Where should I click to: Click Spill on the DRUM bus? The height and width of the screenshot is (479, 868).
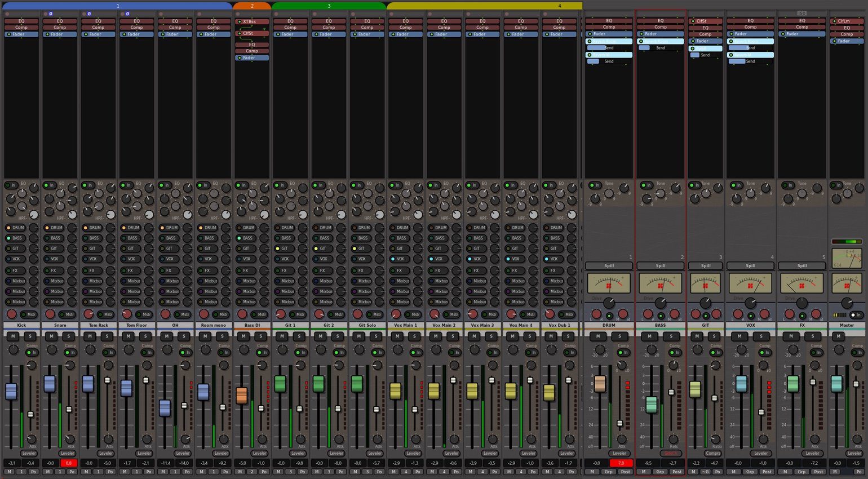coord(609,265)
